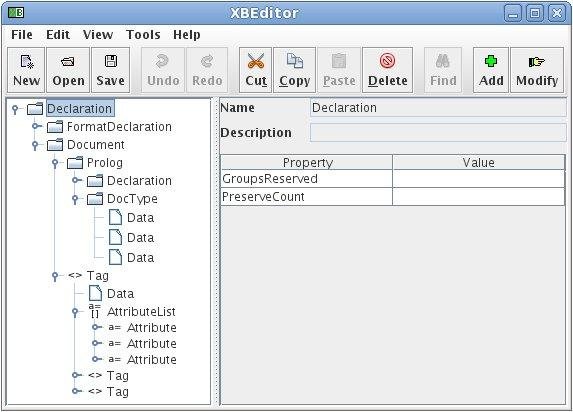573x412 pixels.
Task: Open the Edit menu
Action: [x=58, y=35]
